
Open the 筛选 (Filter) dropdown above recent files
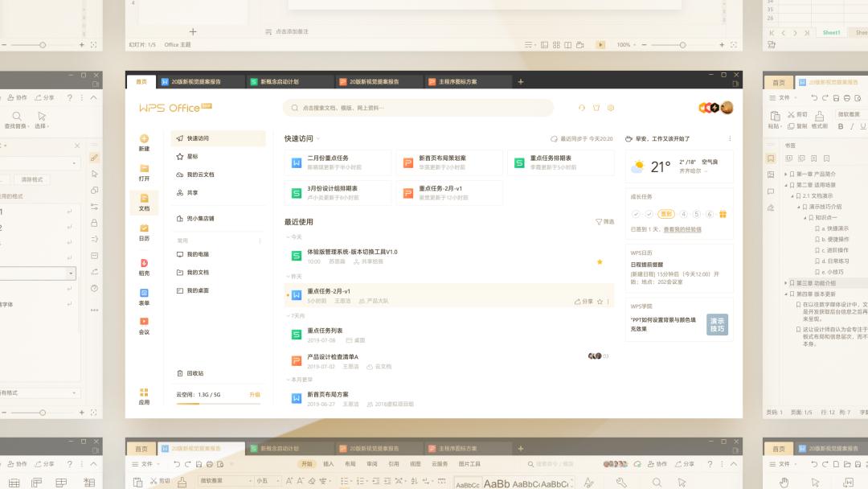click(x=601, y=221)
